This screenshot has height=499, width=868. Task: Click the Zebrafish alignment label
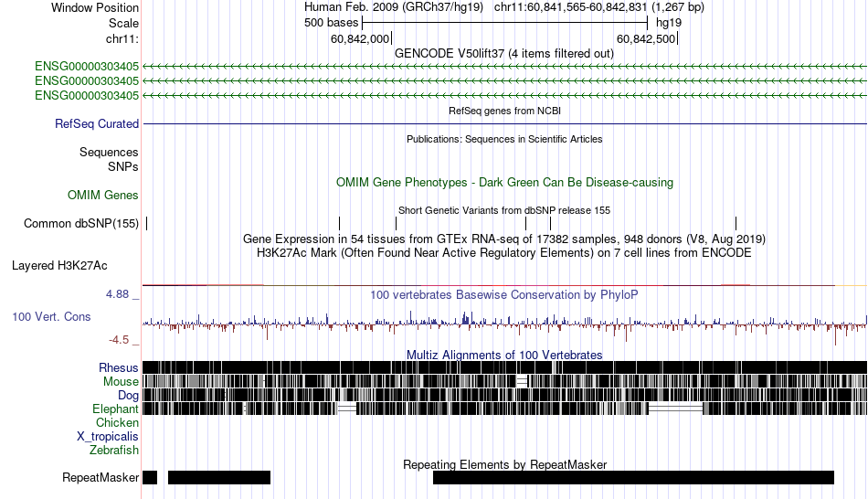tap(114, 450)
